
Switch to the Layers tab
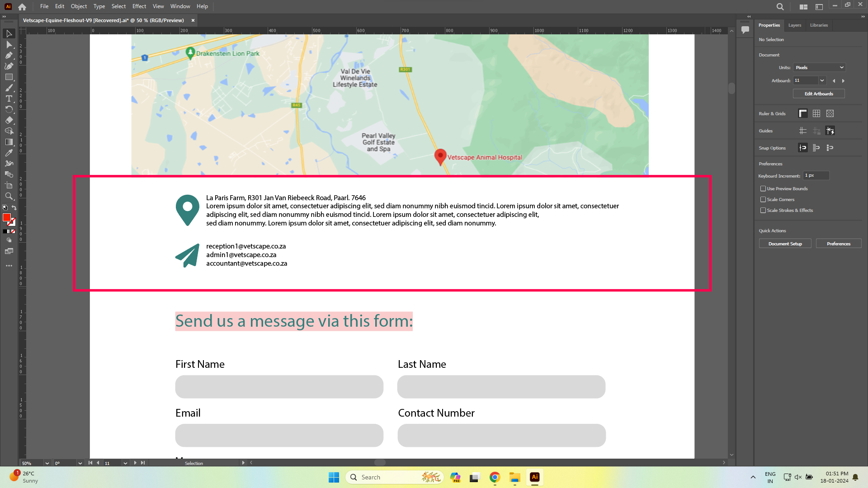[x=794, y=25]
